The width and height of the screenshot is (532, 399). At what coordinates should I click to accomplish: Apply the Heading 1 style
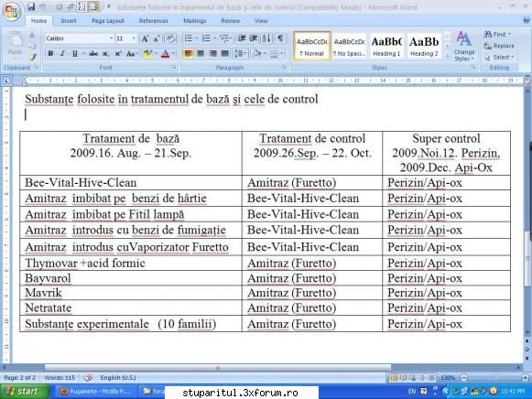(386, 46)
